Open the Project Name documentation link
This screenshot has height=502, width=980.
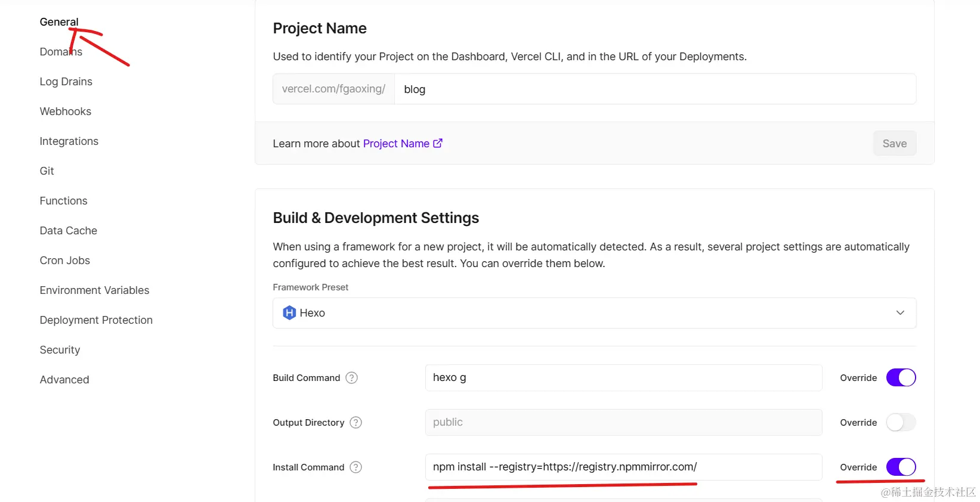(396, 144)
